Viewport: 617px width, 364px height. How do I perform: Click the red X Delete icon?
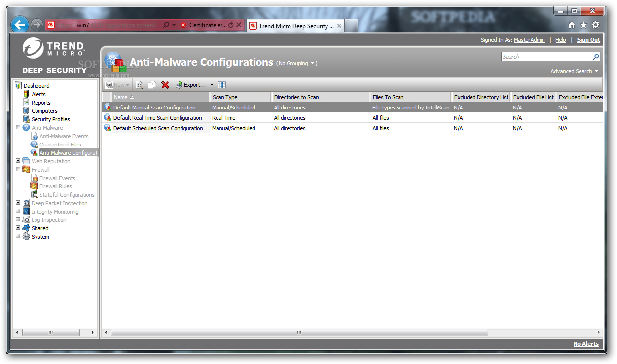click(165, 85)
